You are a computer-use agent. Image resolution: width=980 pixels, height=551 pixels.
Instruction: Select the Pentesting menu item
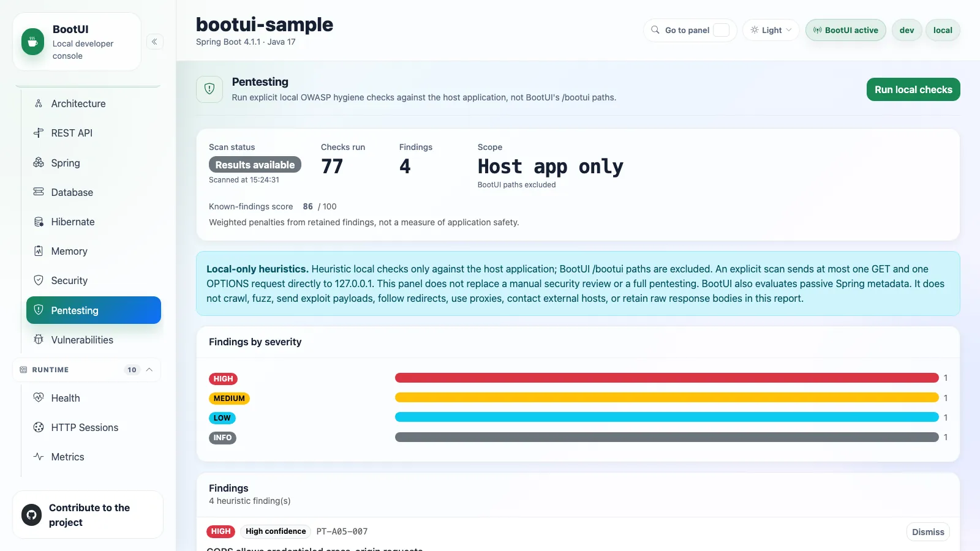pyautogui.click(x=94, y=310)
